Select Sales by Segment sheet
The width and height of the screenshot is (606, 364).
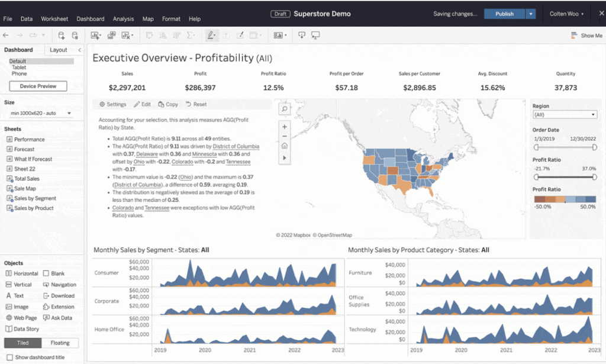point(35,198)
